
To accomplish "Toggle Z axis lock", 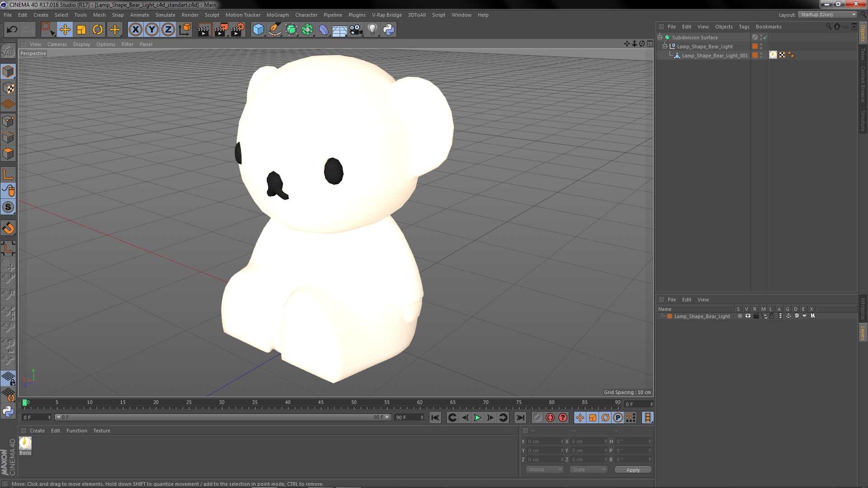I will point(168,30).
